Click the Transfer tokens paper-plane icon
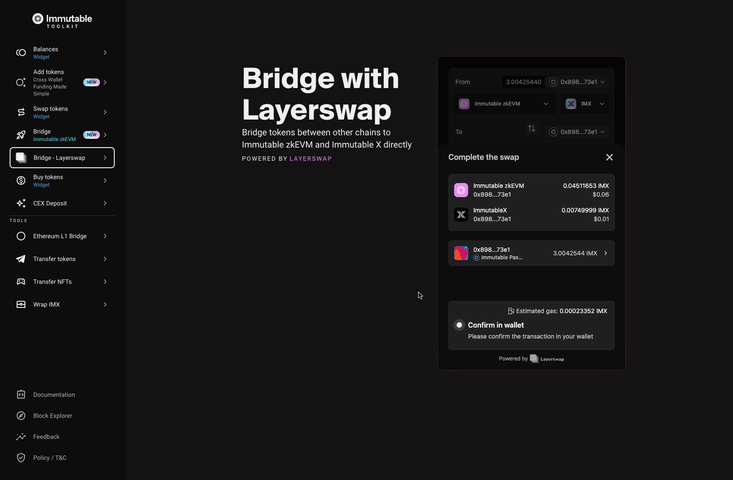733x480 pixels. [21, 259]
